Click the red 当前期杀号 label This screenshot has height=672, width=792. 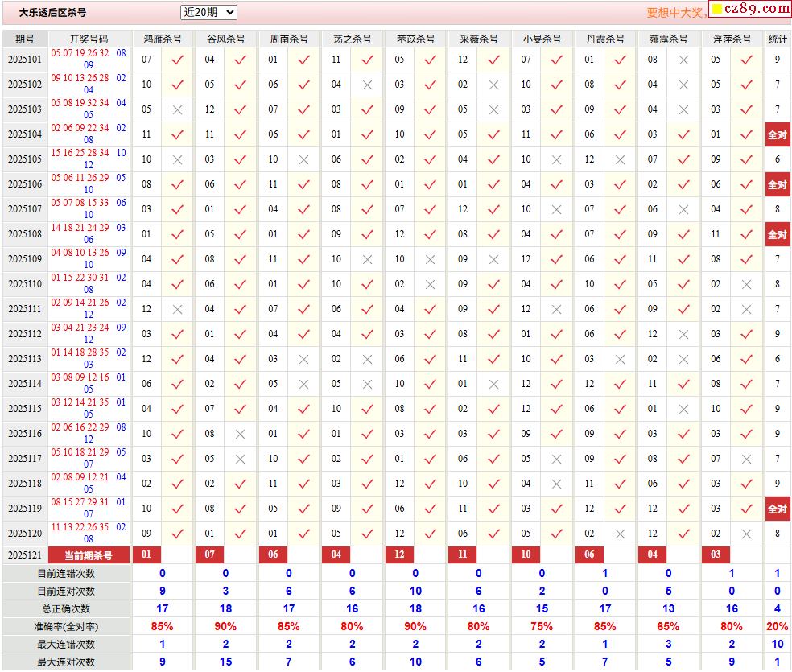89,555
